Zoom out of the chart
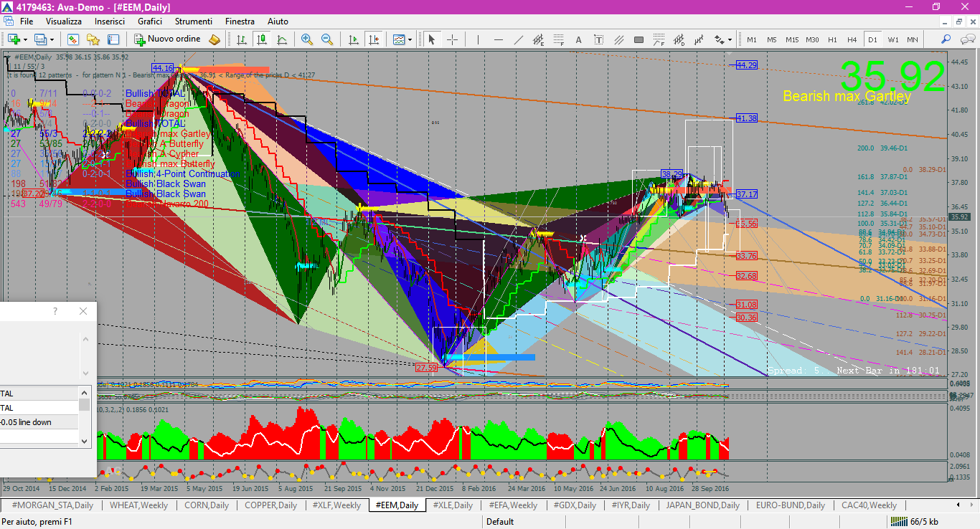Screen dimensions: 980x529 (x=327, y=39)
